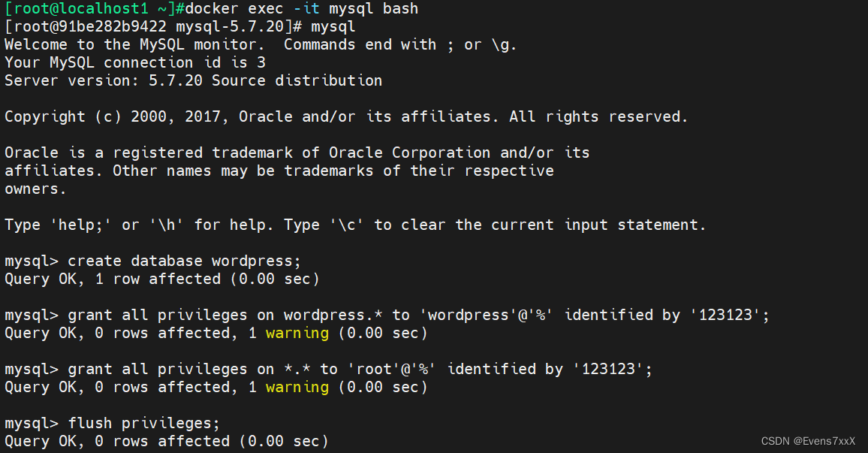Screen dimensions: 868x453
Task: Click the 'affiliates. Other names may be trademarks' line
Action: (x=279, y=171)
